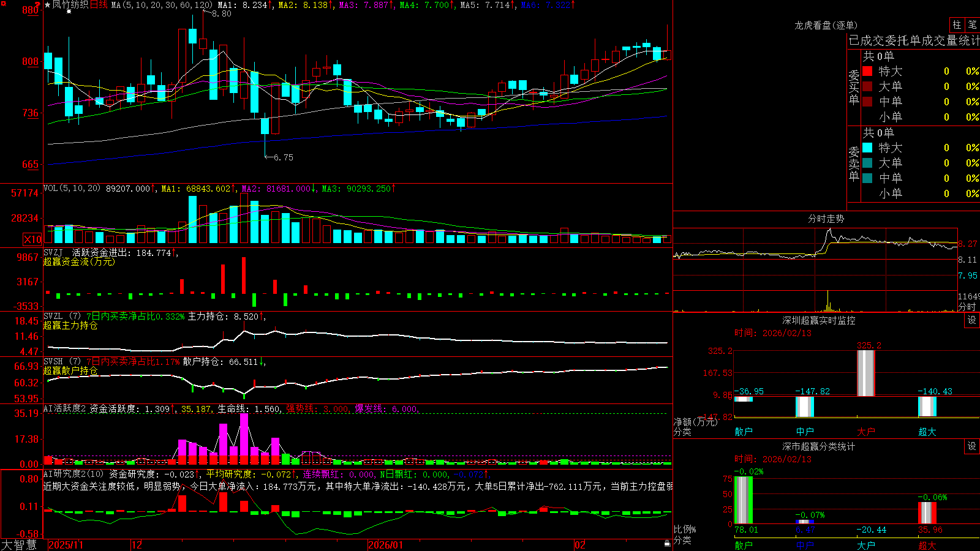Viewport: 980px width, 551px height.
Task: Click the red square icon in top-left corner
Action: (3, 4)
